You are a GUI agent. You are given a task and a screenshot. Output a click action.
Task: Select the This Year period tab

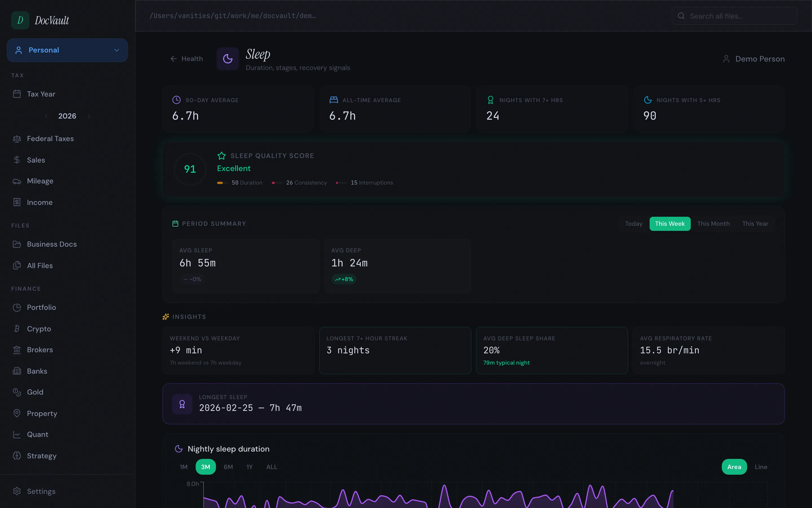(755, 224)
